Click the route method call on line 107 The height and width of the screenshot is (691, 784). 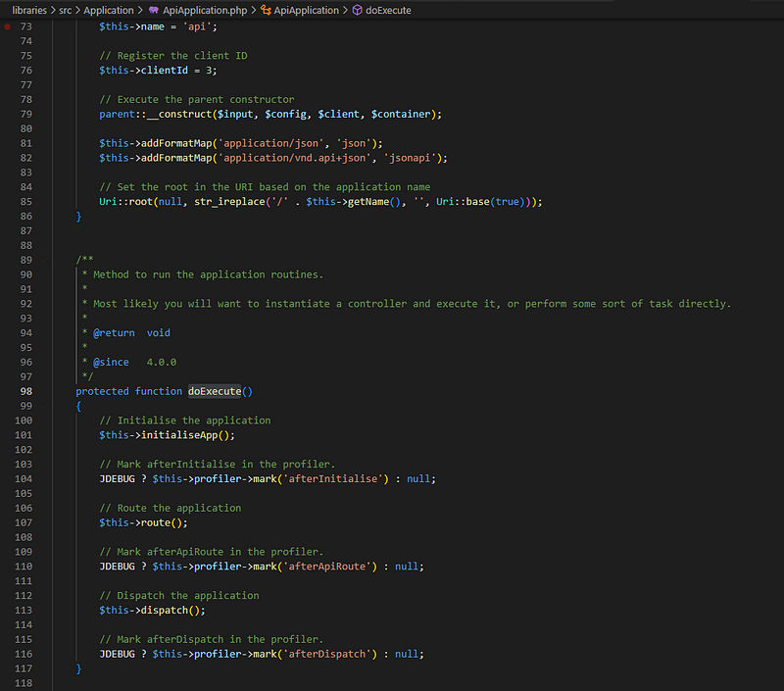click(164, 522)
